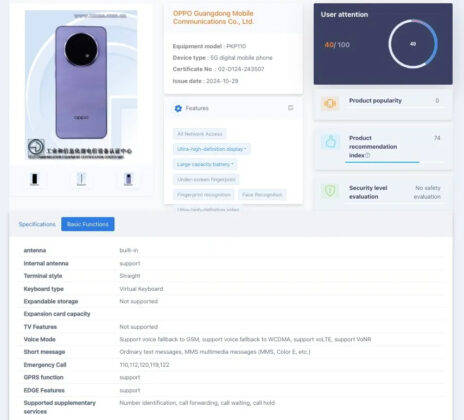Image resolution: width=464 pixels, height=420 pixels.
Task: Switch to the Specifications tab
Action: pyautogui.click(x=37, y=224)
